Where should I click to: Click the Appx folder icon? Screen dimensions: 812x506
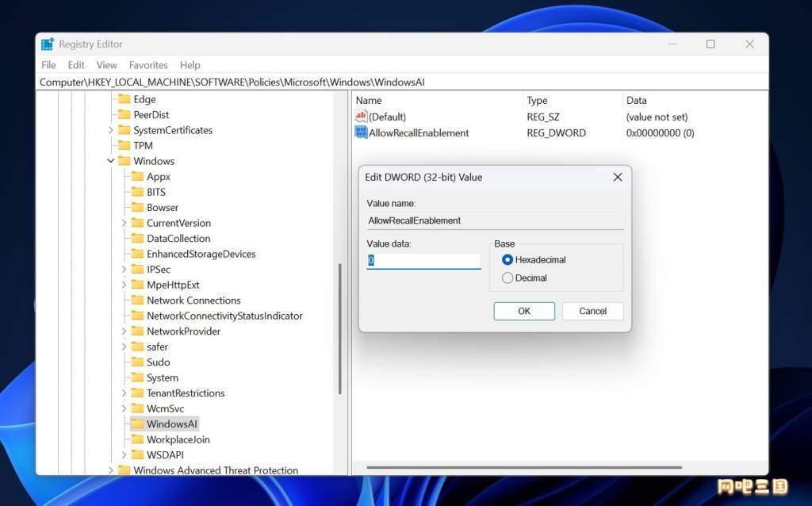(137, 177)
